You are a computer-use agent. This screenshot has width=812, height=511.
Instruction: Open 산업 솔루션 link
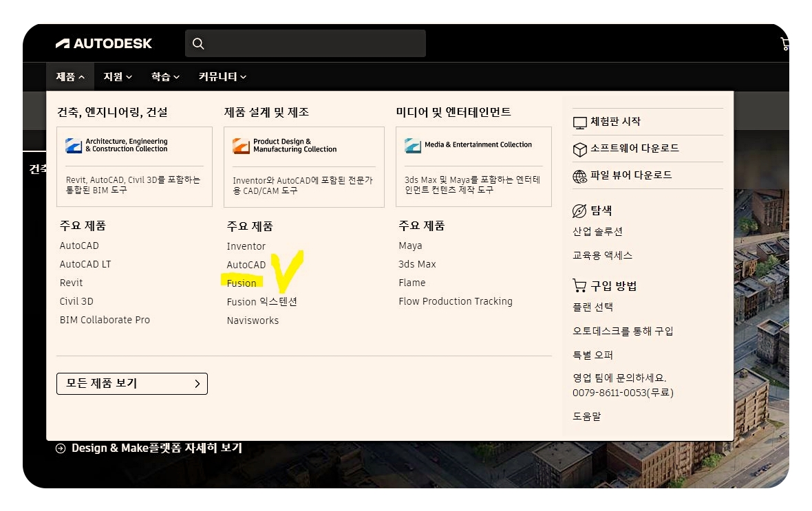(x=597, y=231)
